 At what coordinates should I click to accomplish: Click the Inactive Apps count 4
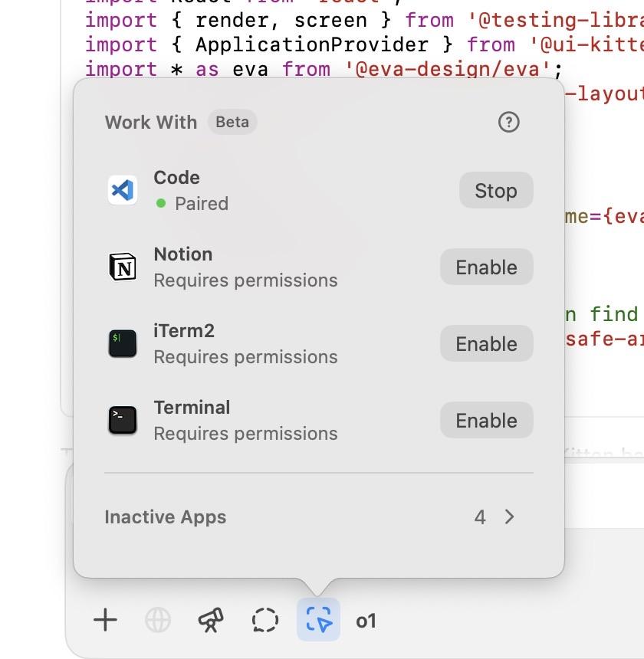pos(480,517)
